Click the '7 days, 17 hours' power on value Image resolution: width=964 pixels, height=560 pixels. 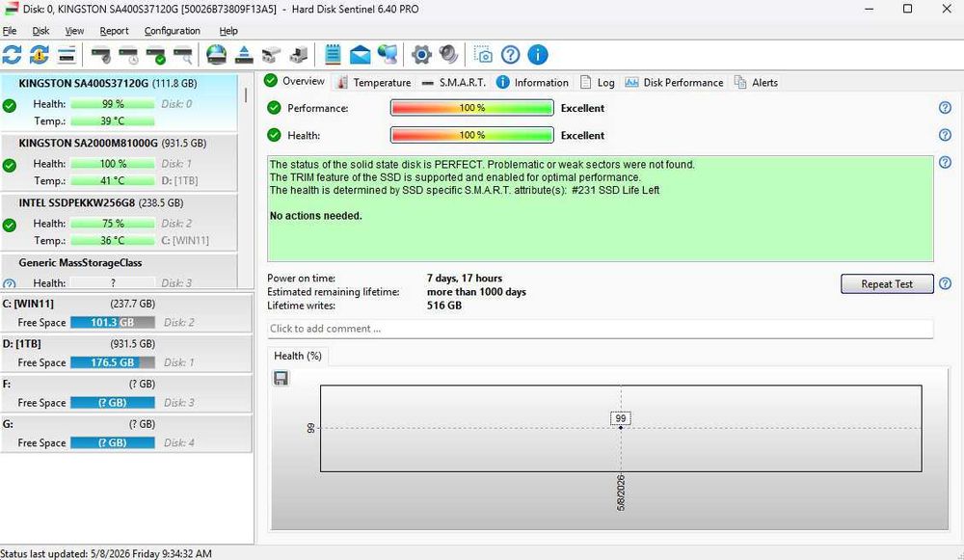(465, 279)
